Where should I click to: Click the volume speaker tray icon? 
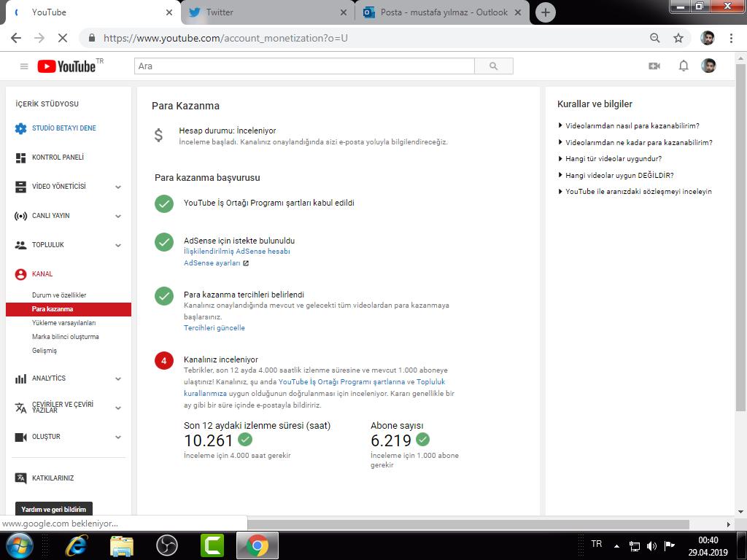click(651, 545)
